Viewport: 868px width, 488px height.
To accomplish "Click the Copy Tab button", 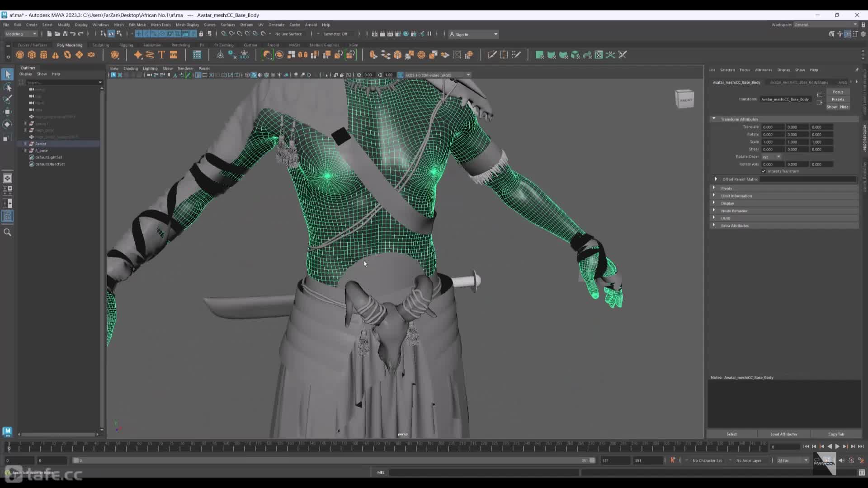I will click(836, 434).
